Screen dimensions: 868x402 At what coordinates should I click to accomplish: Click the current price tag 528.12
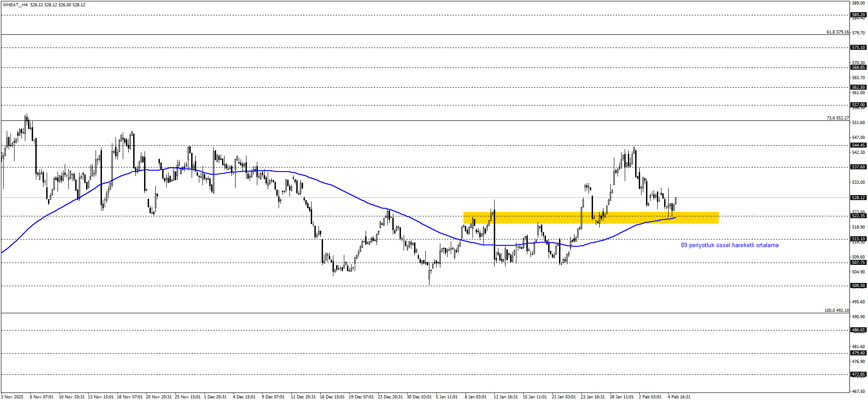pos(858,198)
